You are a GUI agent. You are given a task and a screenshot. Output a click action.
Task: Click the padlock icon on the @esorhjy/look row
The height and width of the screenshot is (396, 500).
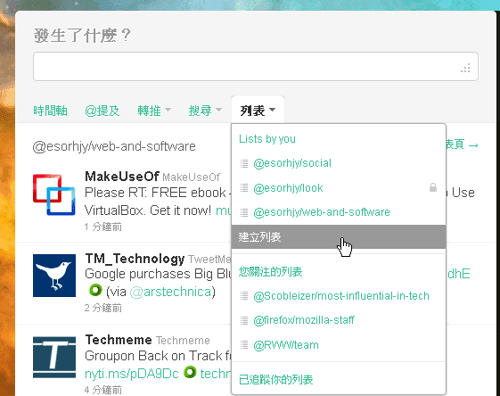click(x=433, y=187)
